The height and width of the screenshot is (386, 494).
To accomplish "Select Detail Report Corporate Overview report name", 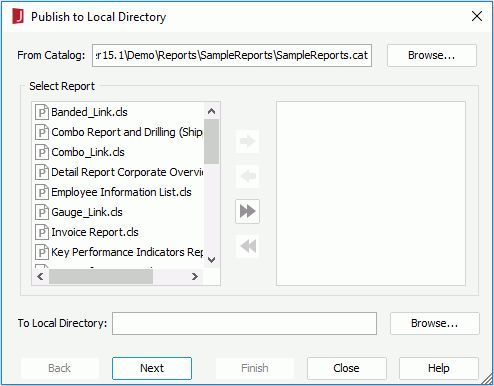I will click(x=127, y=172).
